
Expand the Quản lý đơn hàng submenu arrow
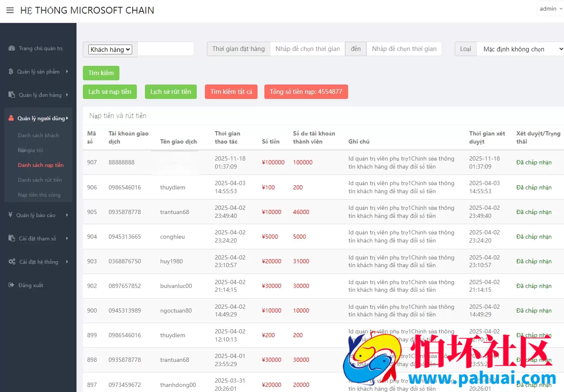(67, 95)
